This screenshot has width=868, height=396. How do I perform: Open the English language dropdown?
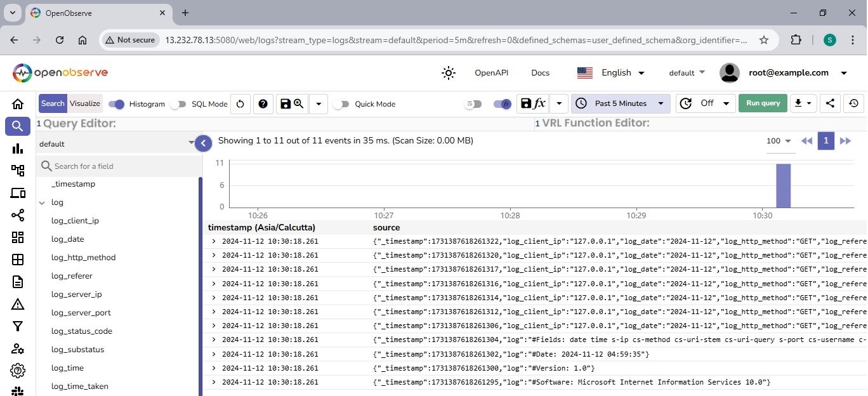pos(610,73)
